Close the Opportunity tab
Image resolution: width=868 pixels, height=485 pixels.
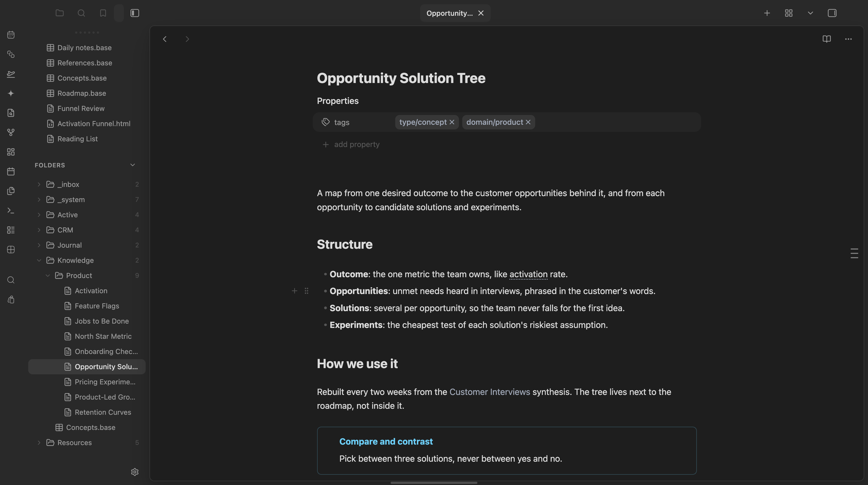click(481, 13)
